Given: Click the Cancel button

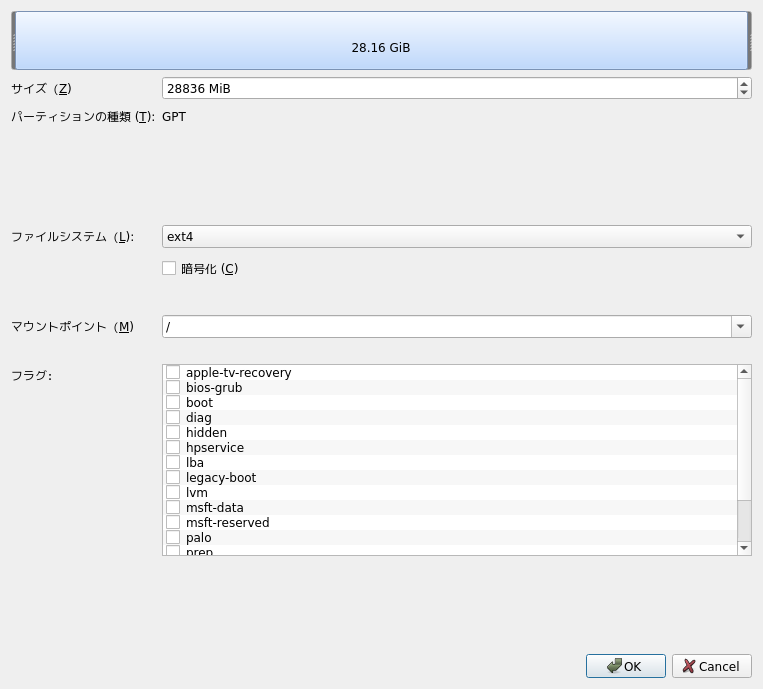Looking at the screenshot, I should pyautogui.click(x=711, y=666).
